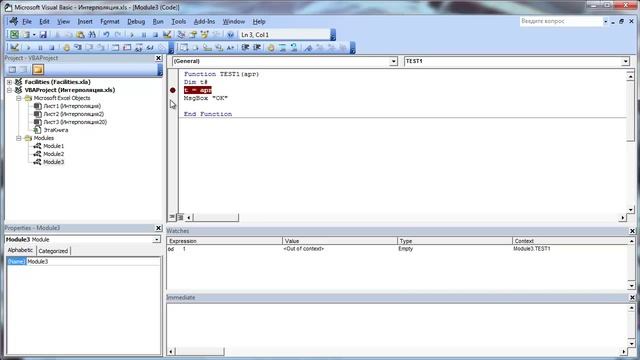The image size is (640, 360).
Task: Toggle Folders in the Project explorer
Action: pos(38,70)
